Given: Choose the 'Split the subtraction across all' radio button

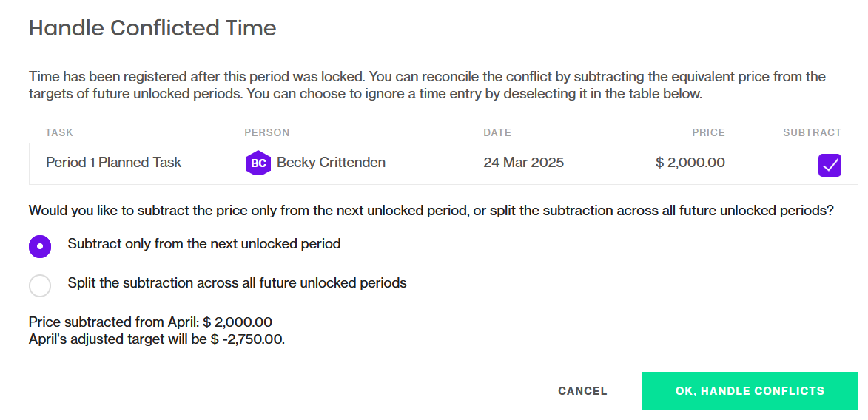Looking at the screenshot, I should coord(40,285).
